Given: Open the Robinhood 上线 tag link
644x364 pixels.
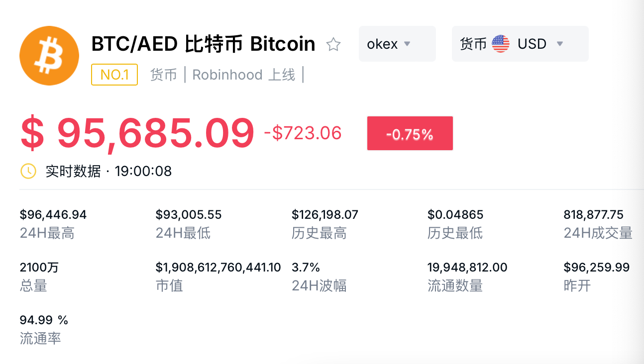Looking at the screenshot, I should [x=243, y=75].
